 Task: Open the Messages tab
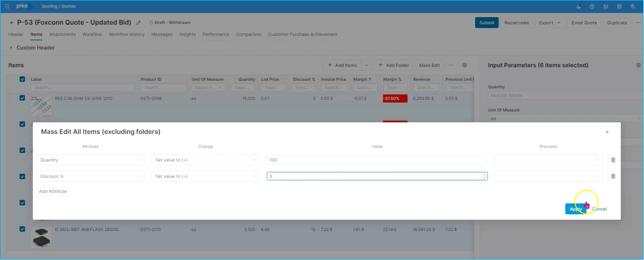click(162, 34)
